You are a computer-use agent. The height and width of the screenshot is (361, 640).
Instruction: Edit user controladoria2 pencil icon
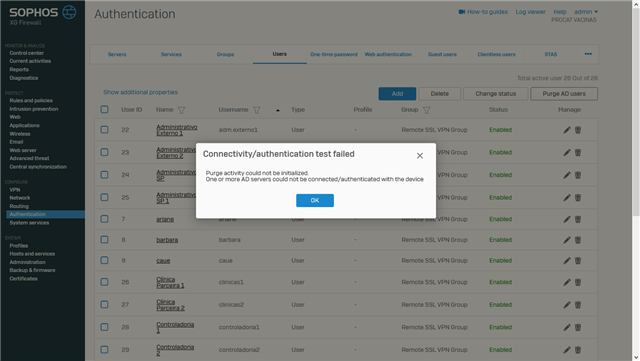click(x=567, y=350)
